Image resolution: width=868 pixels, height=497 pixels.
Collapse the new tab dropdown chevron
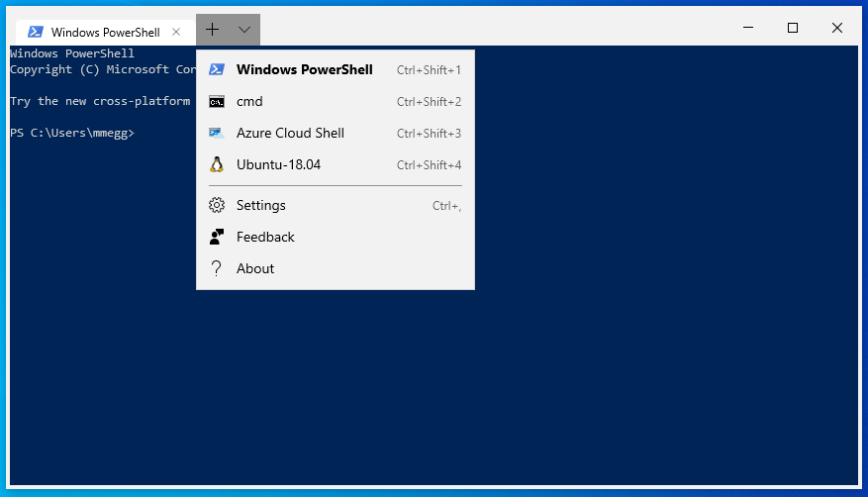244,30
